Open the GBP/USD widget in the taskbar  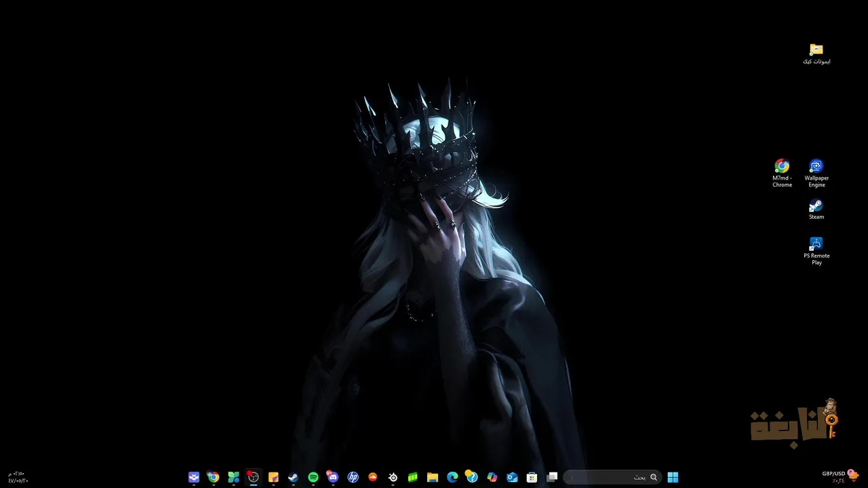tap(840, 477)
